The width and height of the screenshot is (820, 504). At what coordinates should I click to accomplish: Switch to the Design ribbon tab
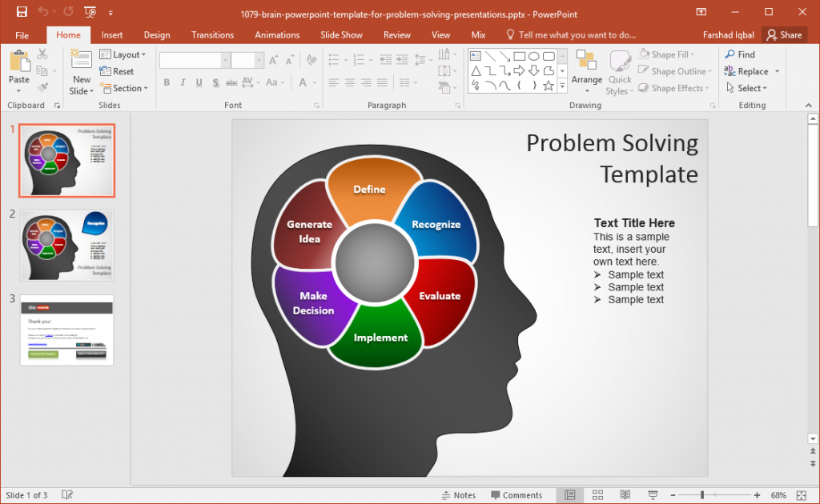(x=157, y=34)
